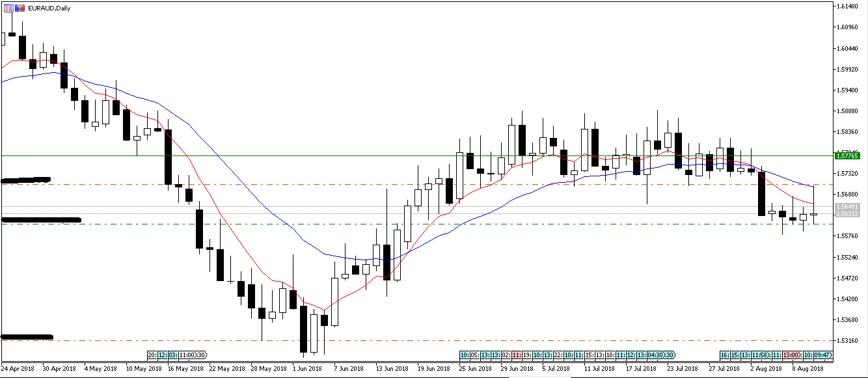
Task: Open the pink 13:00 news event marker
Action: click(x=791, y=355)
